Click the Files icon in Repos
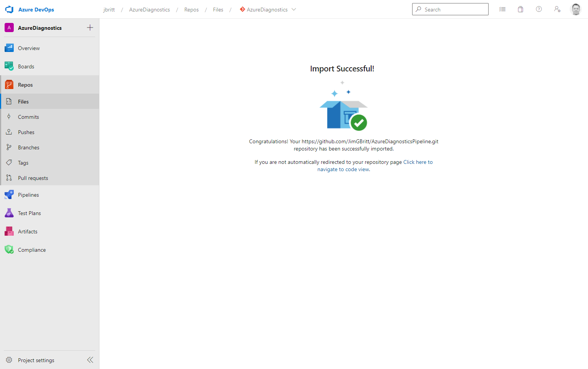Screen dimensions: 588x369 point(9,102)
